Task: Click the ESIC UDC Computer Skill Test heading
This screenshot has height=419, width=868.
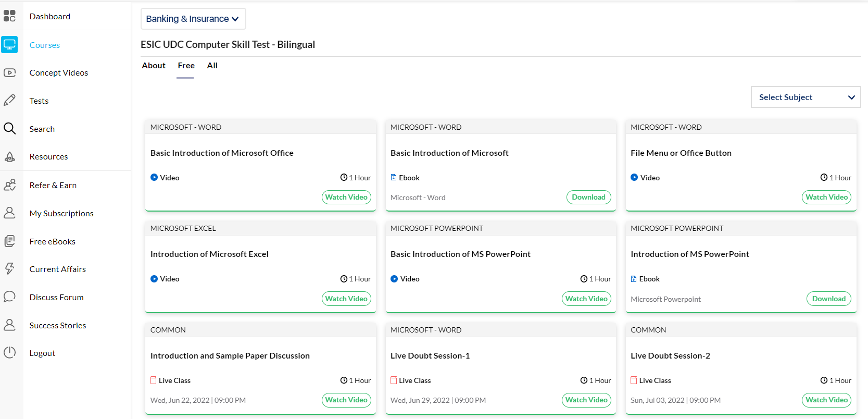Action: point(228,44)
